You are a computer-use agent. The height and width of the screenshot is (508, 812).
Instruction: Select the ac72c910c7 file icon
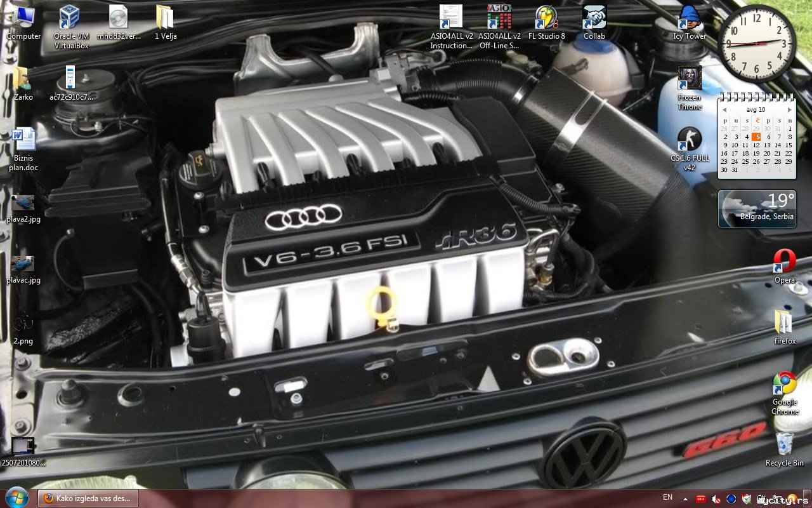click(x=70, y=84)
